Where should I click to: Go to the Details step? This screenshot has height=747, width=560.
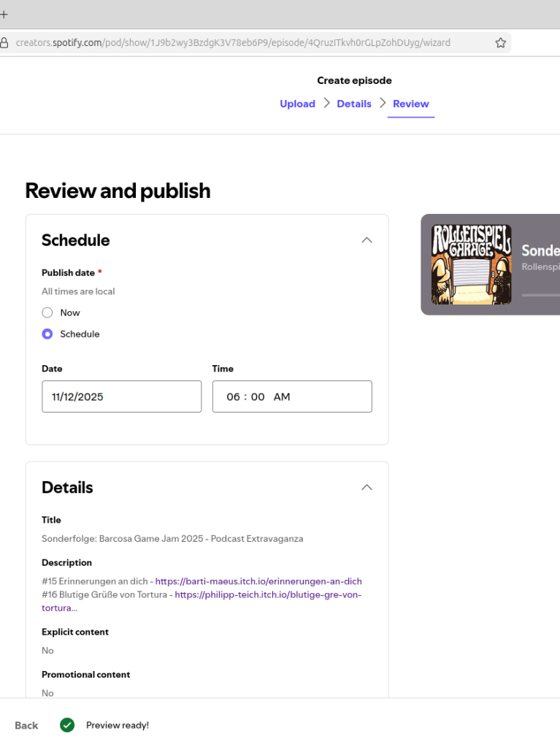pyautogui.click(x=354, y=104)
